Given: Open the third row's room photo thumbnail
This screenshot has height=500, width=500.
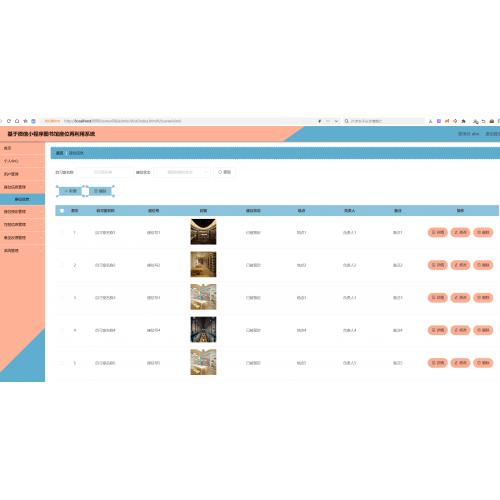Looking at the screenshot, I should (203, 297).
